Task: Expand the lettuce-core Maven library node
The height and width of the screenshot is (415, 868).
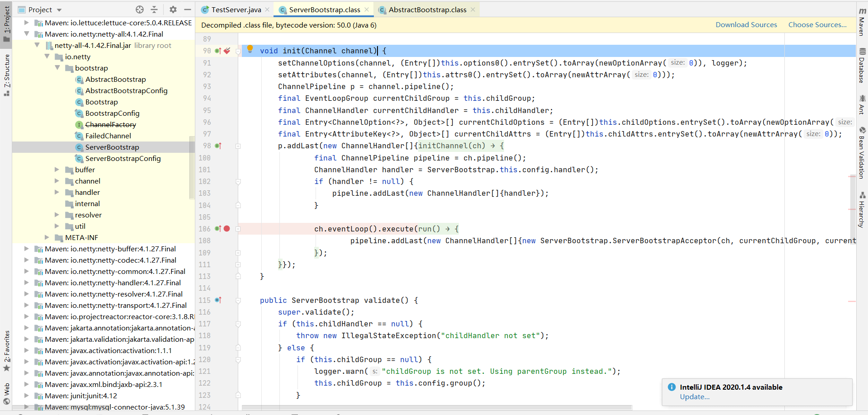Action: [x=26, y=23]
